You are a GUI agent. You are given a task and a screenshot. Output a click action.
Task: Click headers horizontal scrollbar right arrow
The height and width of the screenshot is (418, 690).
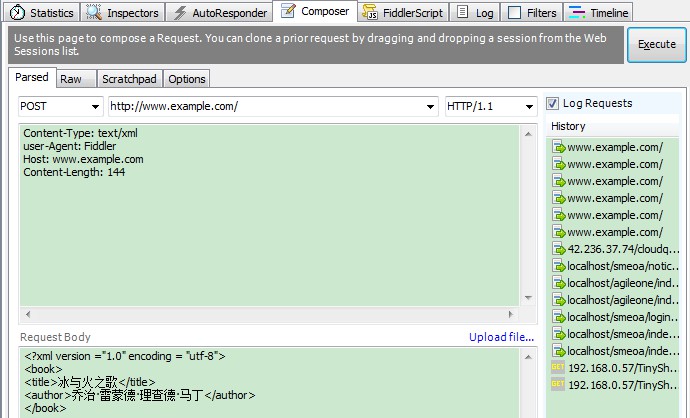(510, 314)
